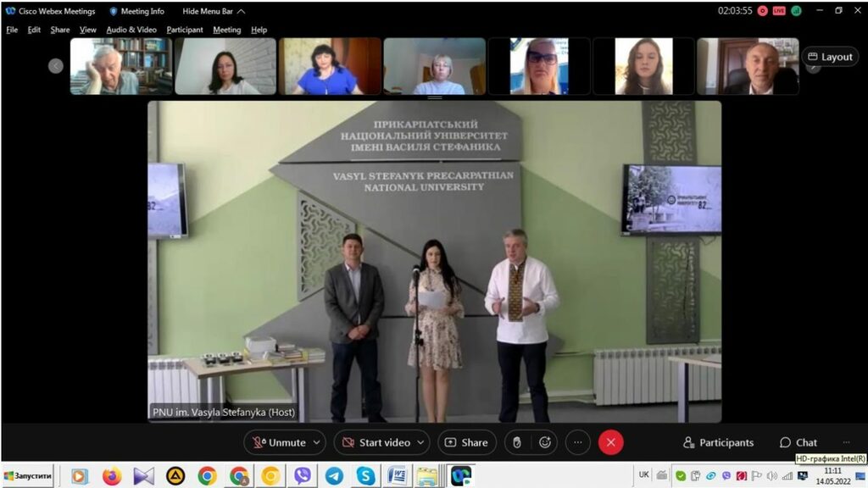Click the gesture recognition hand icon
The image size is (868, 488).
pyautogui.click(x=517, y=442)
